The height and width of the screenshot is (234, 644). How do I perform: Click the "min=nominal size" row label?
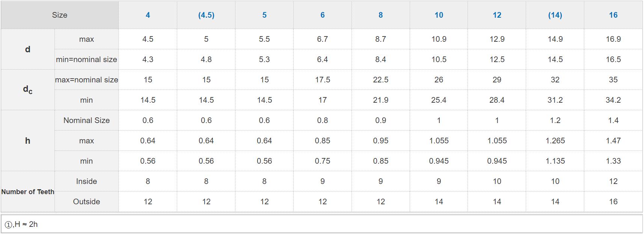tap(86, 59)
